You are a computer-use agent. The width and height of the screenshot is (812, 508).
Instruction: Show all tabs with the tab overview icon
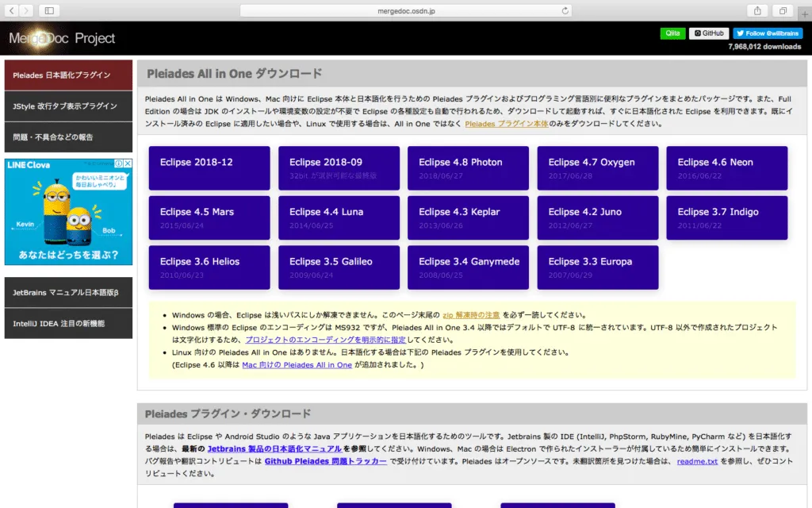(x=783, y=10)
